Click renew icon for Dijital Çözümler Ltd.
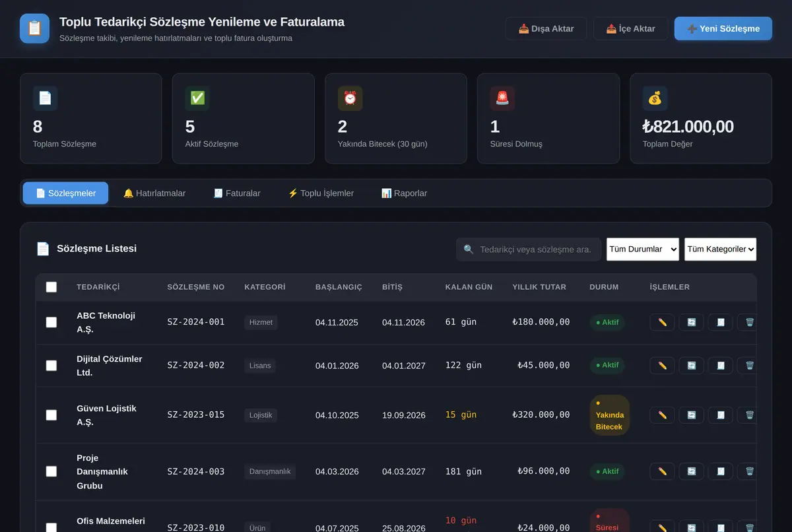Viewport: 792px width, 532px height. (x=691, y=365)
